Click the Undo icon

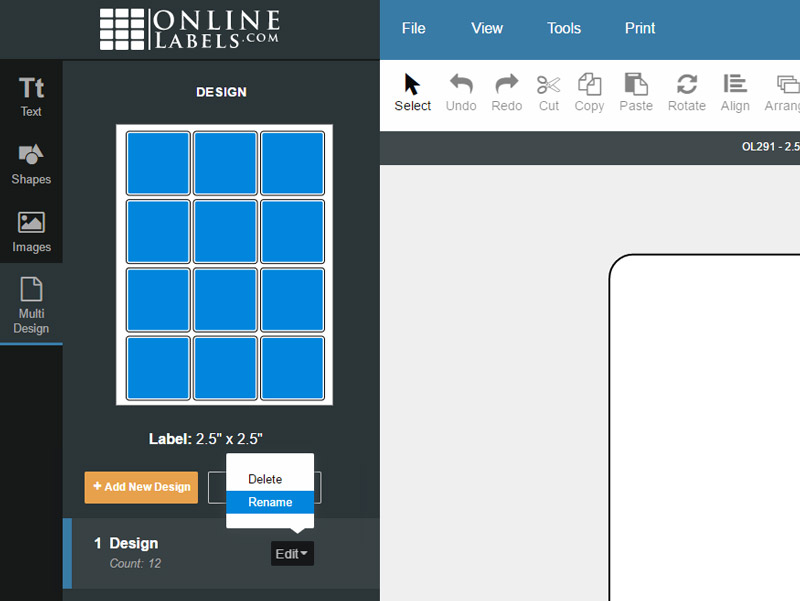coord(461,92)
